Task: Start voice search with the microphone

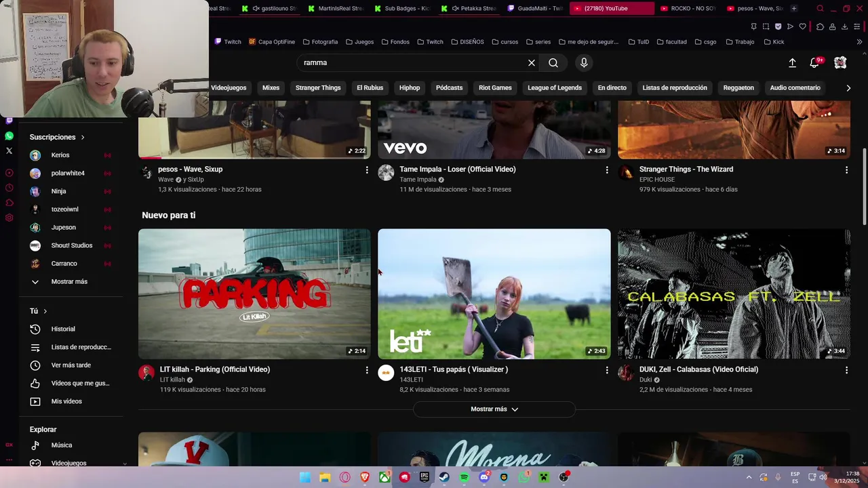Action: point(584,62)
